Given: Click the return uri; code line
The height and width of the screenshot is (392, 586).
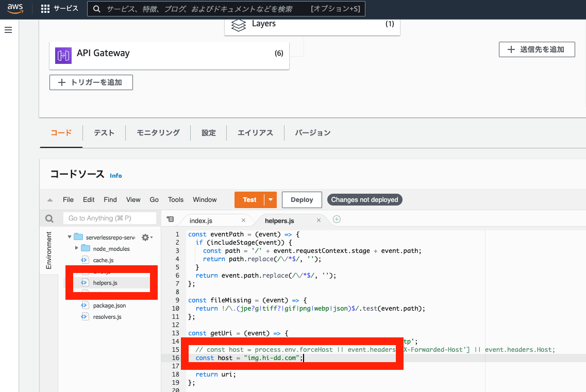Looking at the screenshot, I should (x=215, y=374).
